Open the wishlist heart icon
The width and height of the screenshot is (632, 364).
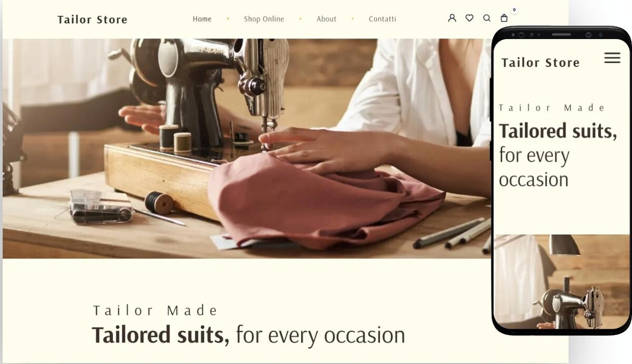(x=469, y=18)
